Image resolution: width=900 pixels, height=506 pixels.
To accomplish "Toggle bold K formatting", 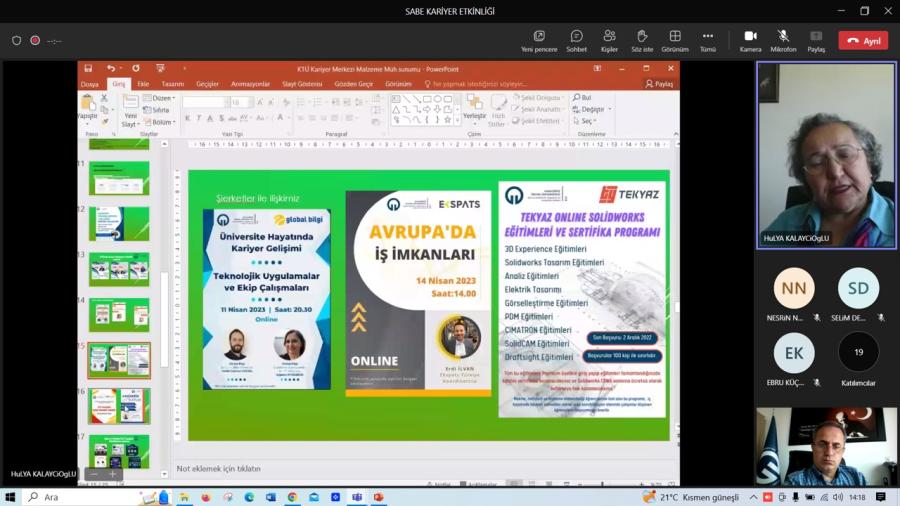I will pos(188,118).
